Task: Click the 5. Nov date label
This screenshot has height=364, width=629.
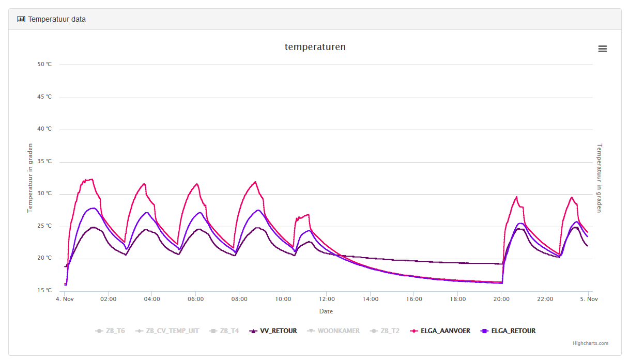Action: click(x=589, y=299)
